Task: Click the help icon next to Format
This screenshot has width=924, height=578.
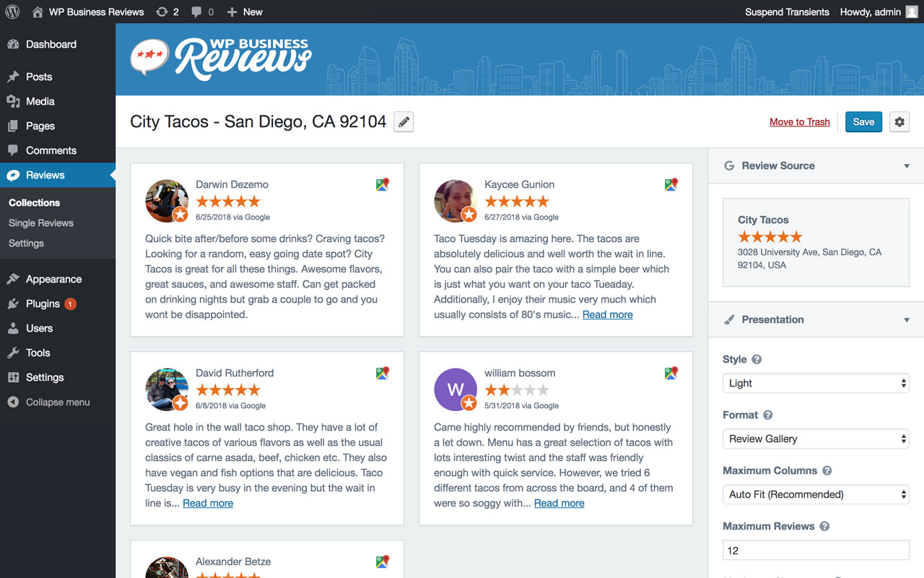Action: [768, 415]
